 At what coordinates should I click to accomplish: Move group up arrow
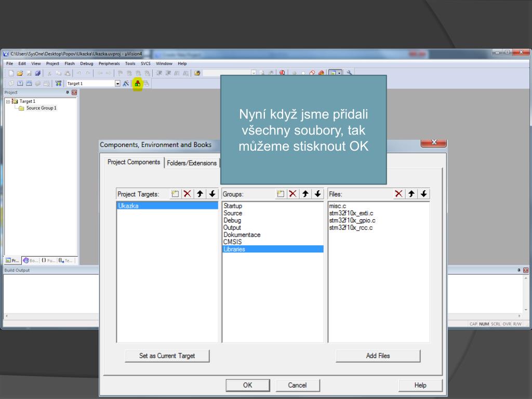point(305,194)
